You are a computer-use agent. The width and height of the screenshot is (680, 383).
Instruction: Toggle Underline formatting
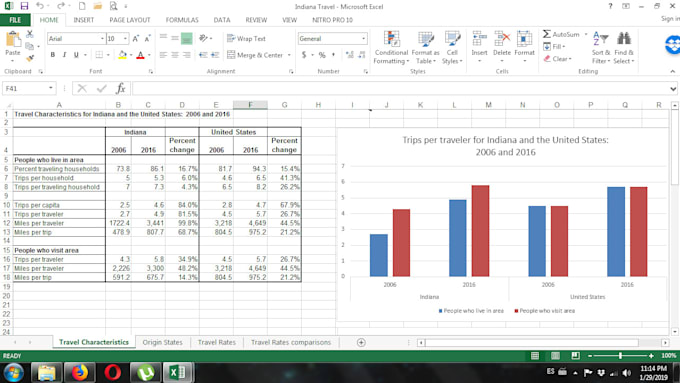click(76, 55)
